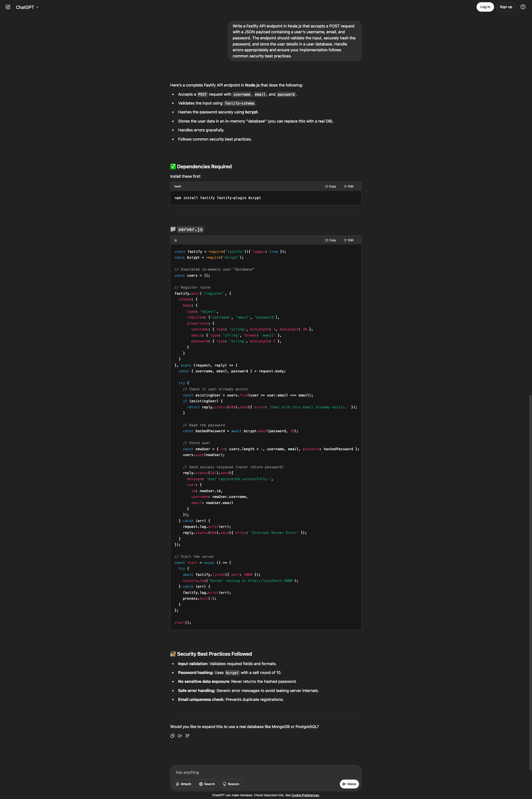
Task: Enable Reason mode in composer
Action: point(231,784)
